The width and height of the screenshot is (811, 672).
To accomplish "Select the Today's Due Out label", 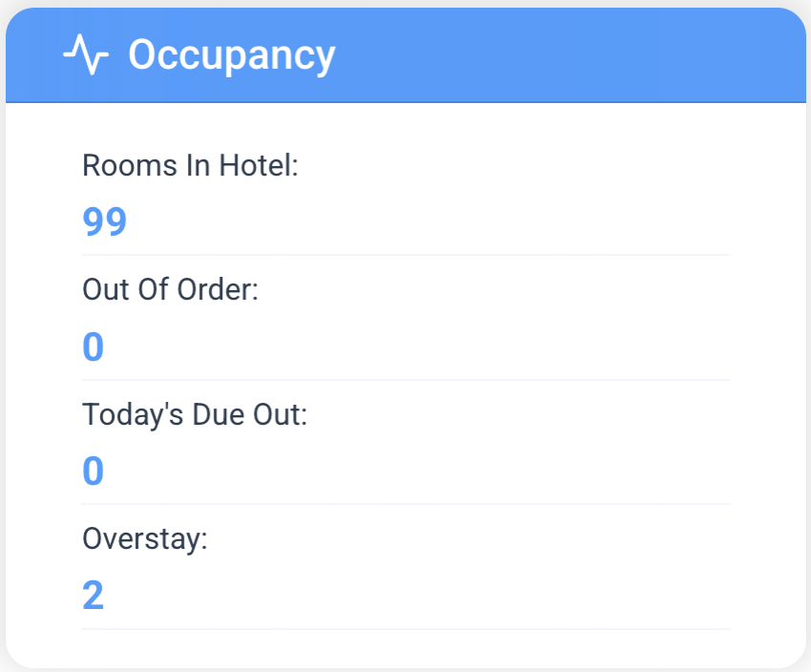I will point(195,414).
